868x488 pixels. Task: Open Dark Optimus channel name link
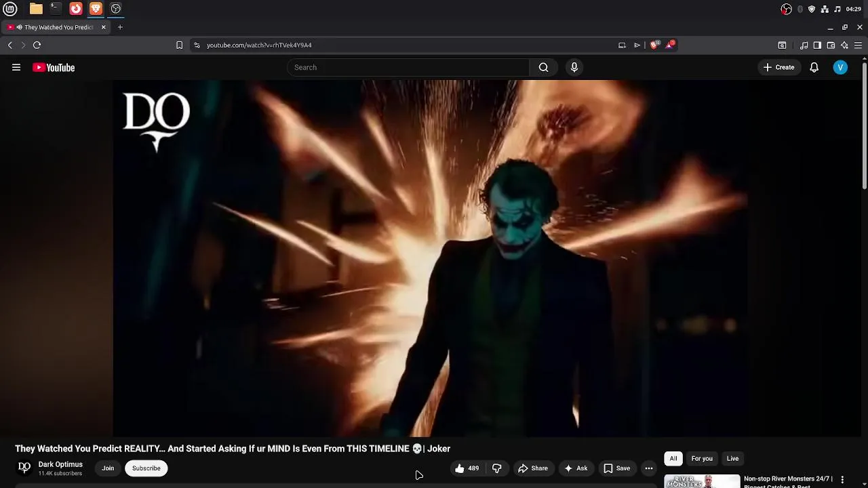click(60, 464)
